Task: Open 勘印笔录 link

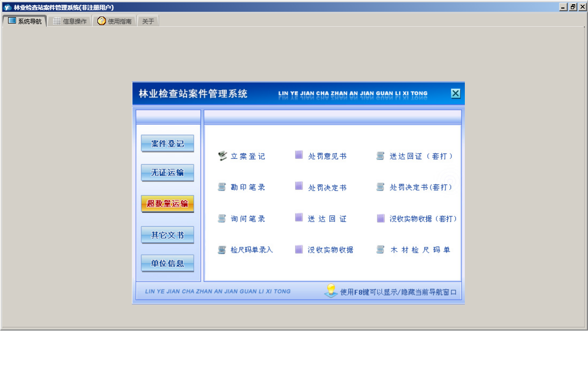Action: pos(247,187)
